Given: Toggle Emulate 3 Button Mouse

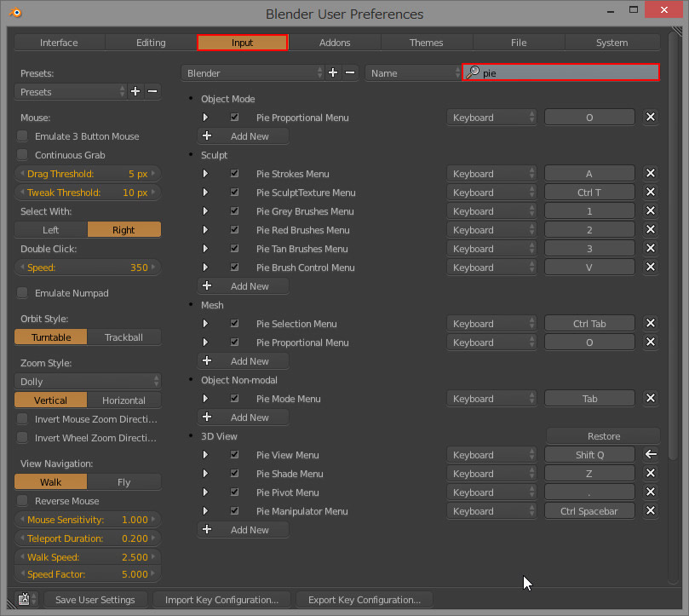Looking at the screenshot, I should point(22,136).
